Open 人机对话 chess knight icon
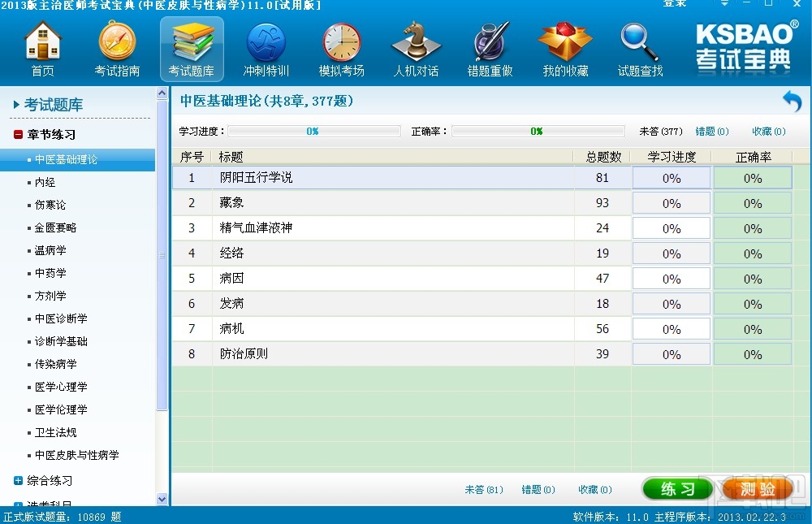Screen dimensions: 812x524 point(416,49)
